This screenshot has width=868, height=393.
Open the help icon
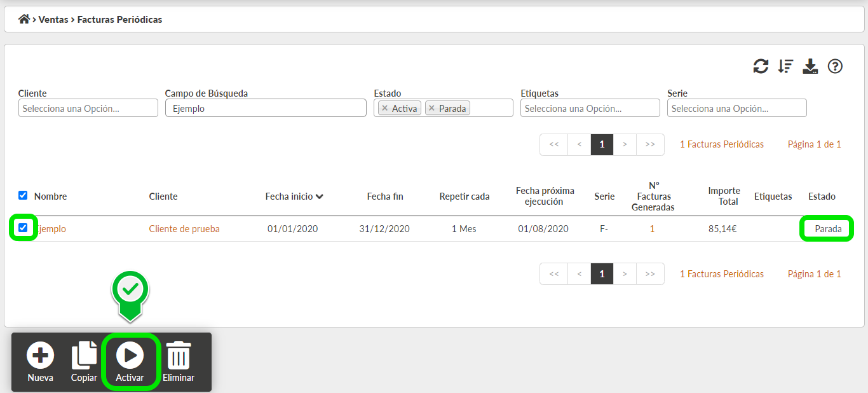(x=835, y=65)
